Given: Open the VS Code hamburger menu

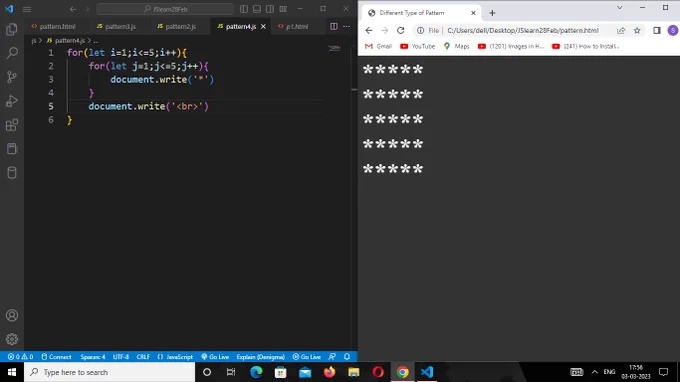Looking at the screenshot, I should click(27, 9).
